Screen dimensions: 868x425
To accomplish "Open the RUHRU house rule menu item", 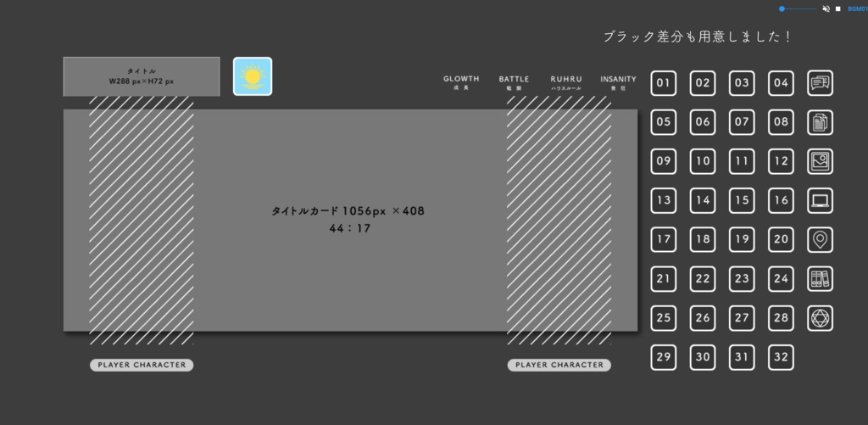I will (565, 82).
